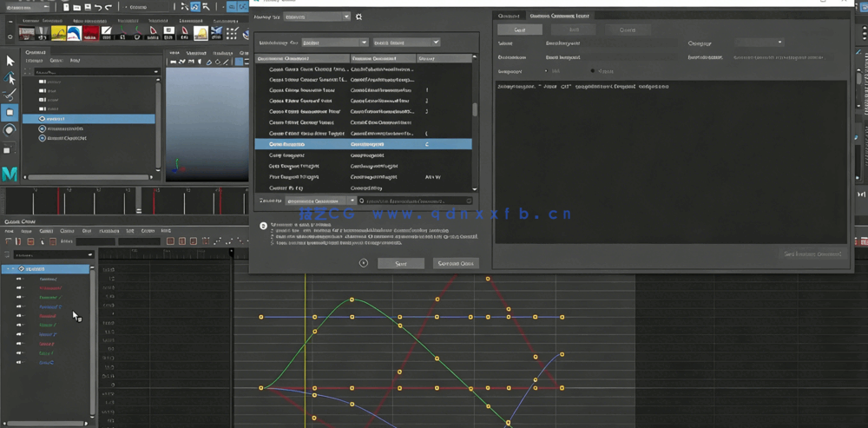This screenshot has height=428, width=868.
Task: Click the Save button in the dialog
Action: [400, 263]
